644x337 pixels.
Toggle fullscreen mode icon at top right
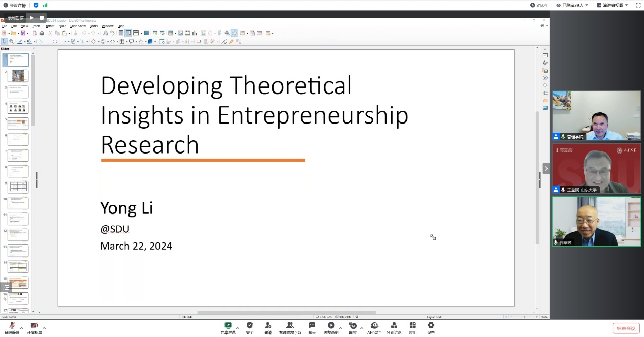pos(638,5)
